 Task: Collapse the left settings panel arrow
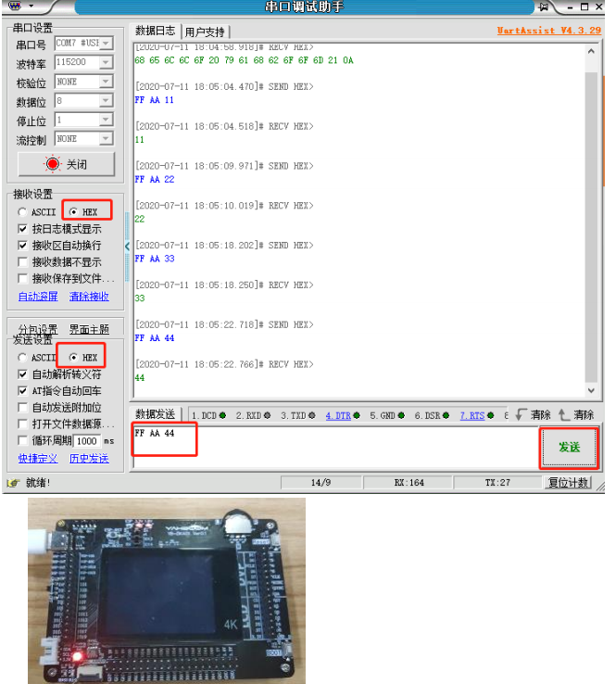[127, 247]
